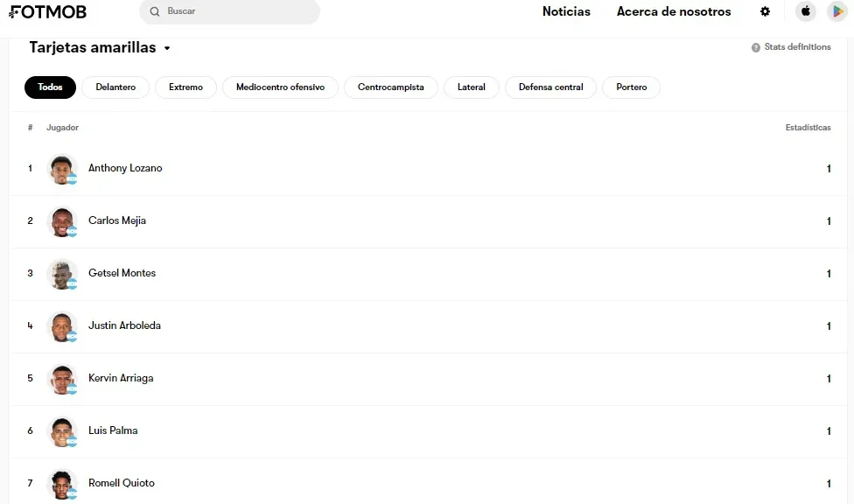Open Anthony Lozano's player photo

coord(61,169)
